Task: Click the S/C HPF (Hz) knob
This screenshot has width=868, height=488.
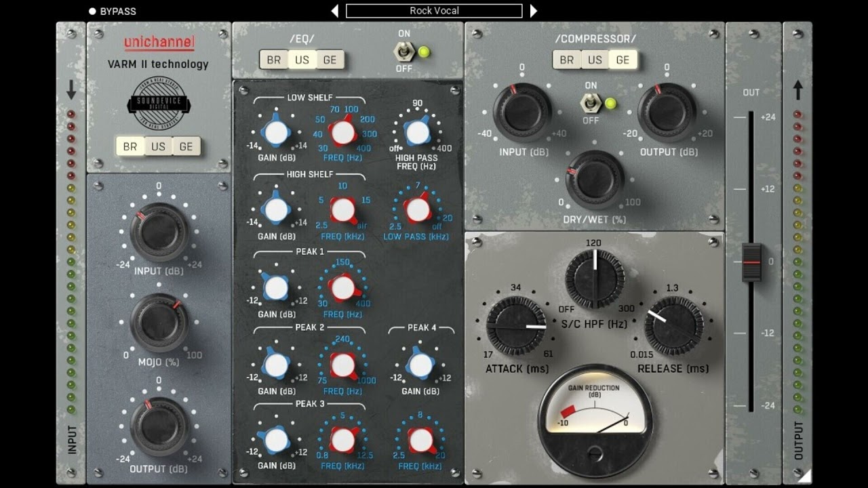Action: [595, 279]
